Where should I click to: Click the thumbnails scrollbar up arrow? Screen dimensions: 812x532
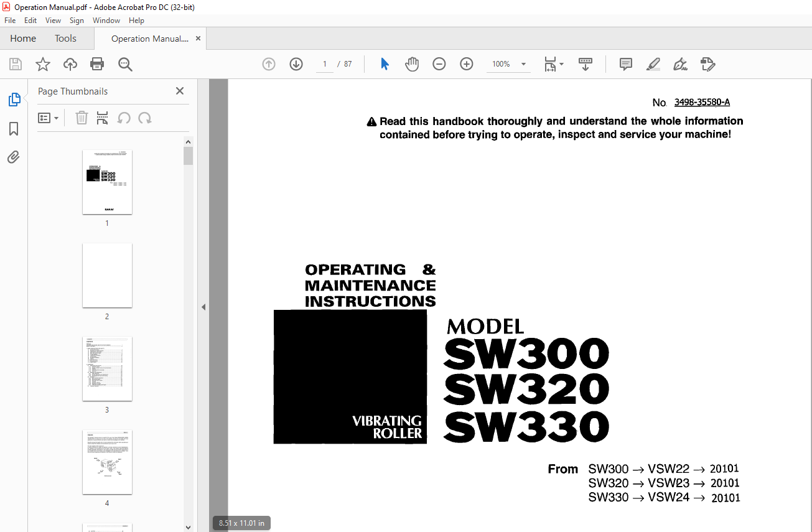tap(189, 142)
